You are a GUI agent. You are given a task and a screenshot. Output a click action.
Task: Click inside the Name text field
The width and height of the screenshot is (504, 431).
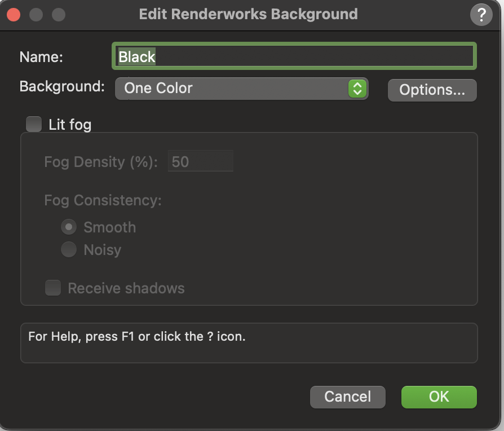point(294,56)
